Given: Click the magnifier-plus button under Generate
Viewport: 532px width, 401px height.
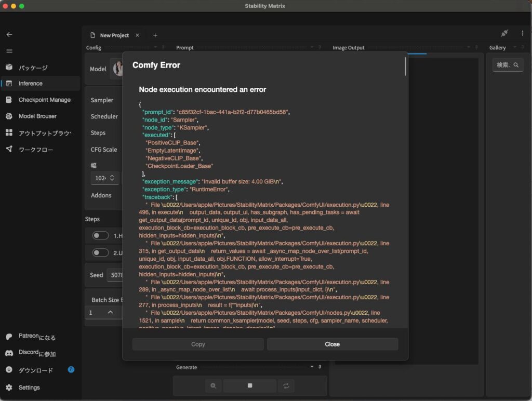Looking at the screenshot, I should click(x=213, y=386).
